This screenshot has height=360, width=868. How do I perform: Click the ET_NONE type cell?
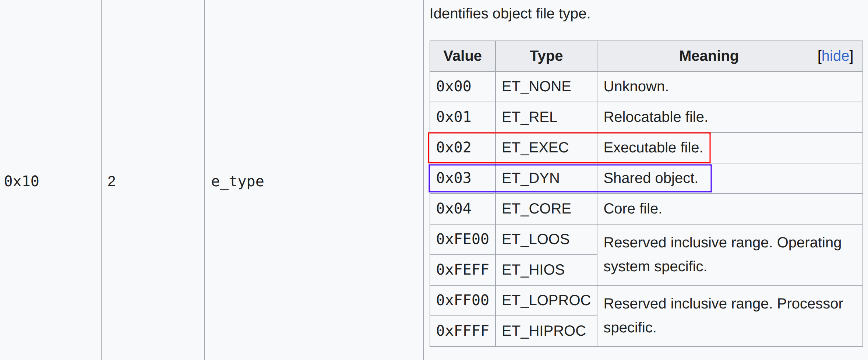click(536, 87)
